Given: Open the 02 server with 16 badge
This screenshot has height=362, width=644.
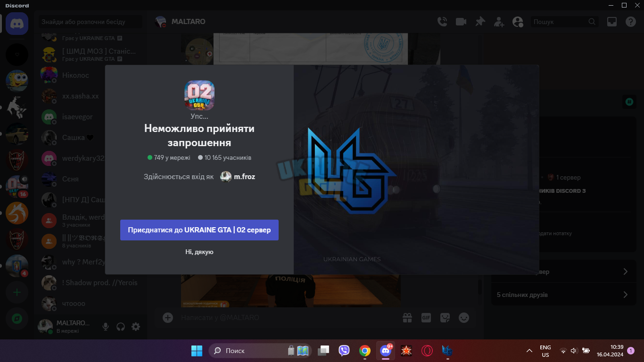Looking at the screenshot, I should 17,187.
